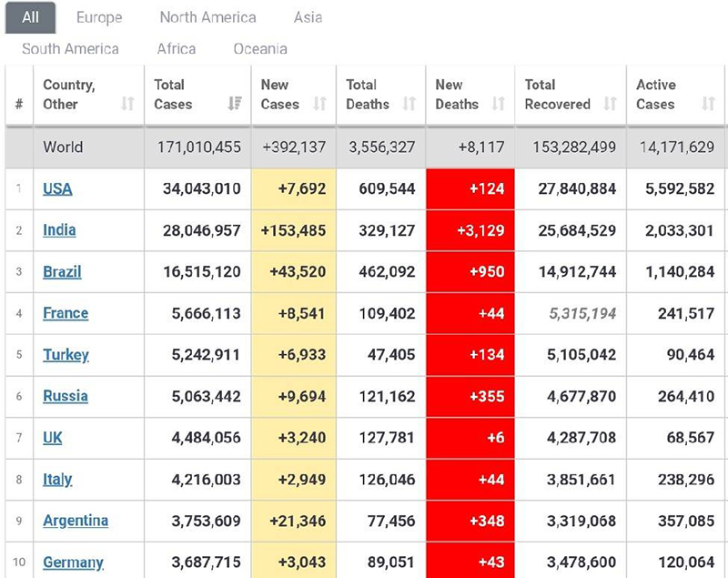Open the Germany link
The width and height of the screenshot is (728, 578).
pyautogui.click(x=73, y=563)
